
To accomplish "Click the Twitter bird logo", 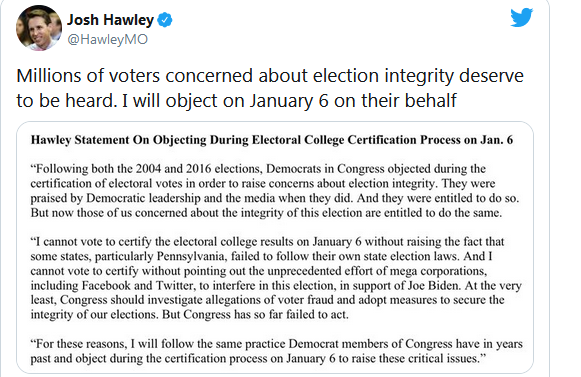I will 521,17.
